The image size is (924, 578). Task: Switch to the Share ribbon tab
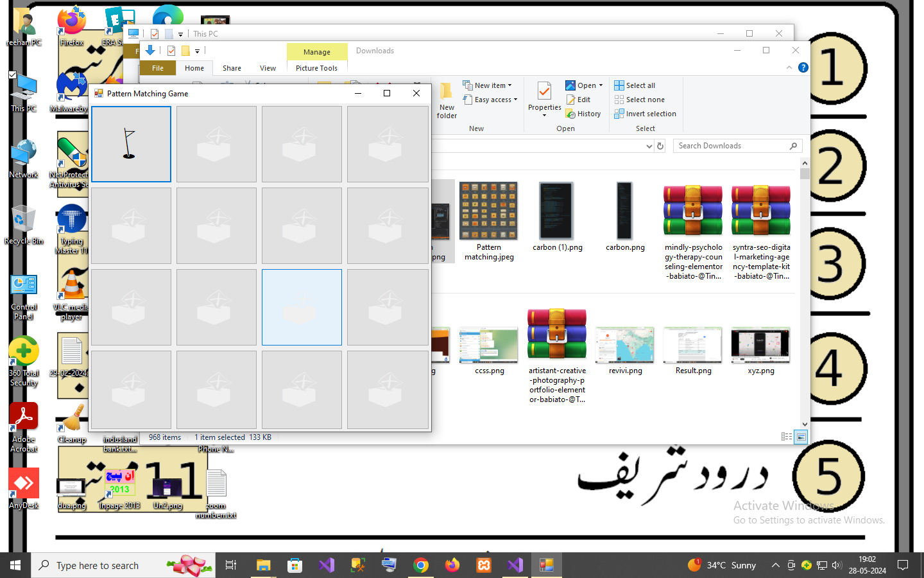[x=232, y=68]
